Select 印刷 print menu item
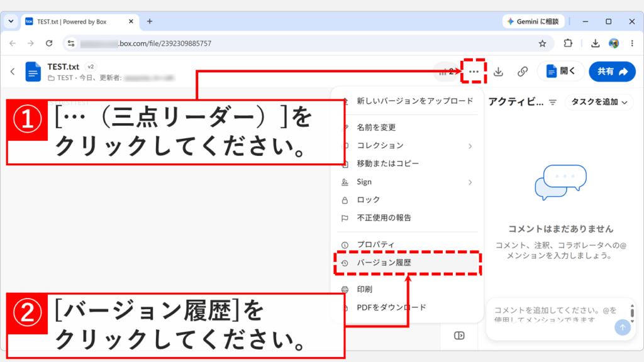Viewport: 644px width, 362px height. click(408, 289)
